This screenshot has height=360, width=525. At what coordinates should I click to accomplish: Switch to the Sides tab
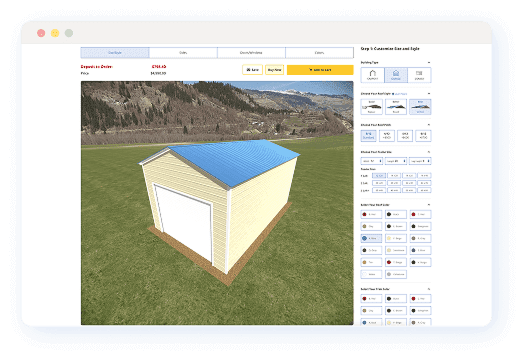click(183, 53)
